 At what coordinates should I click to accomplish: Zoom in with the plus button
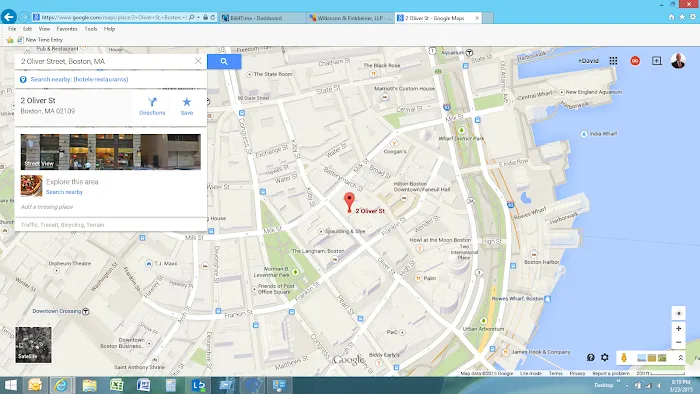679,328
